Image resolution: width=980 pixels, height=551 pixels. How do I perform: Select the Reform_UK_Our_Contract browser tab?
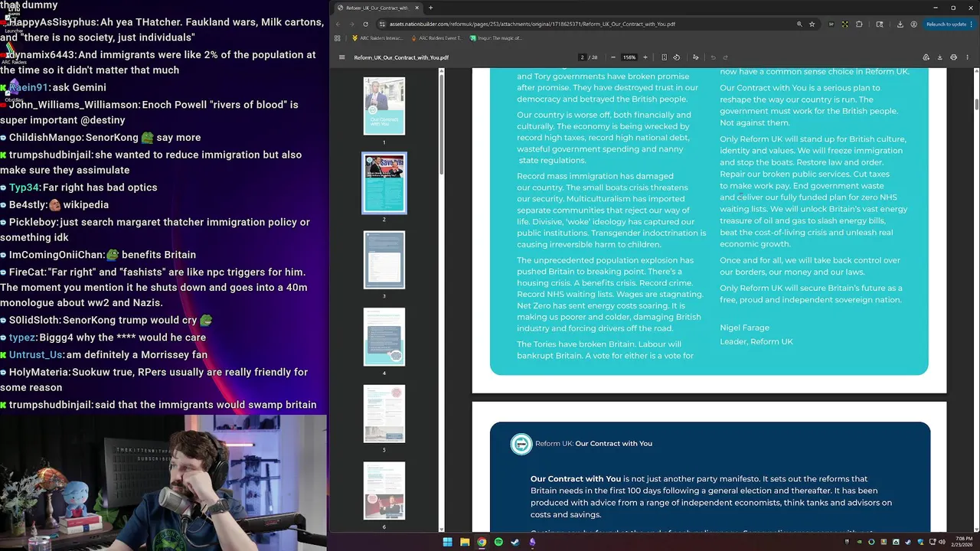(x=377, y=8)
